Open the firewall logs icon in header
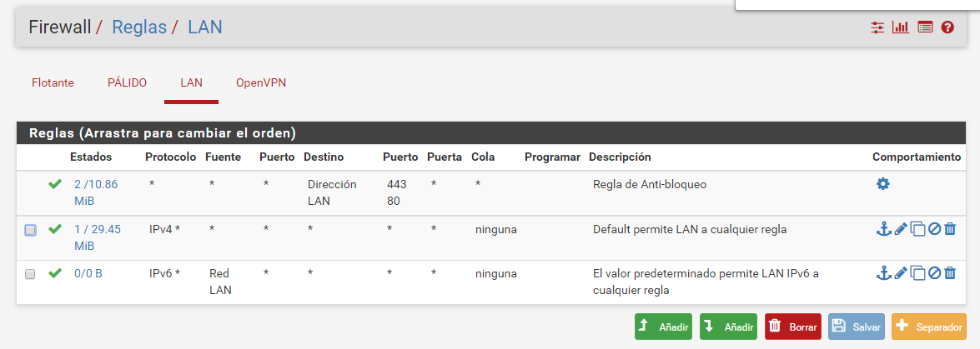 [924, 27]
